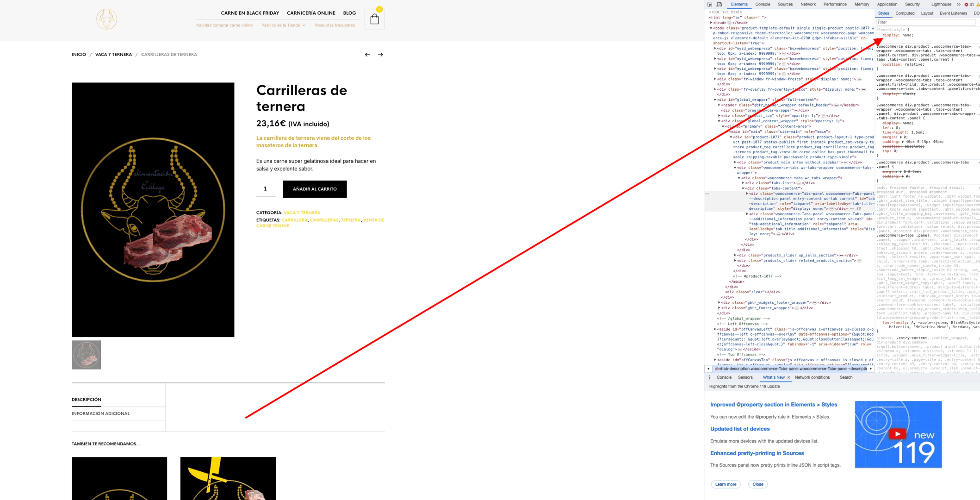Go to Vaca y Ternera breadcrumb
Image resolution: width=980 pixels, height=500 pixels.
(113, 55)
